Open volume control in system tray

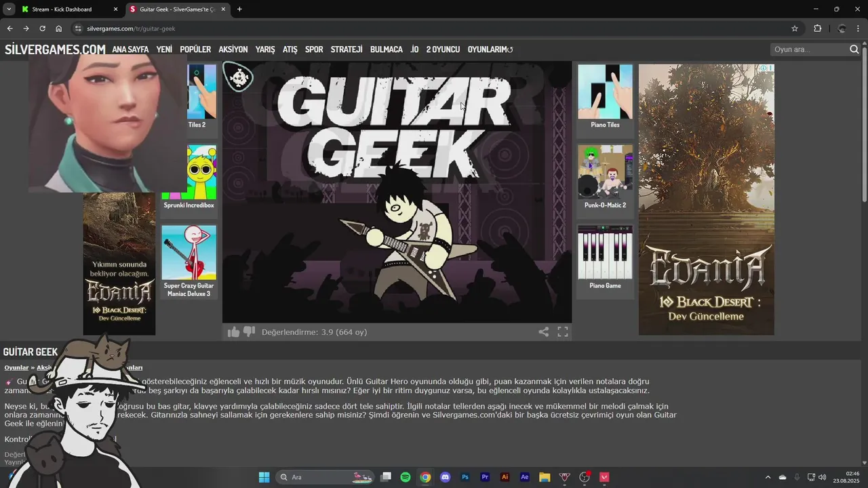(823, 477)
